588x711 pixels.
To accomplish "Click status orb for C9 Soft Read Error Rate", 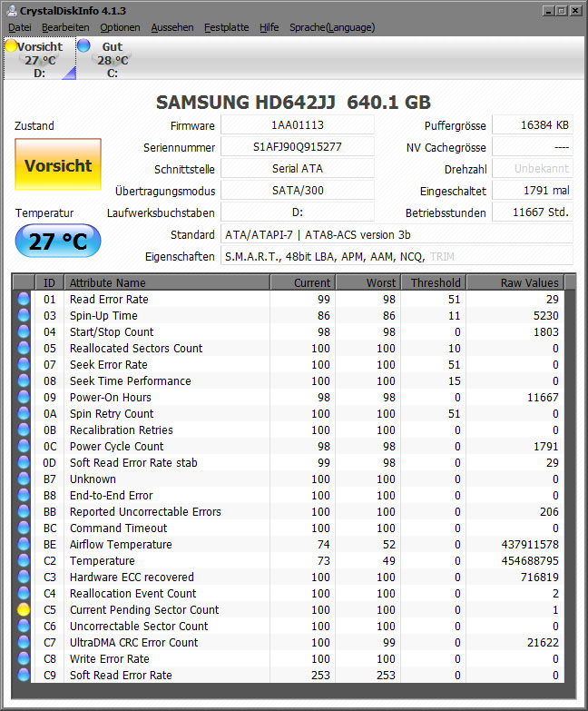I will click(x=23, y=676).
